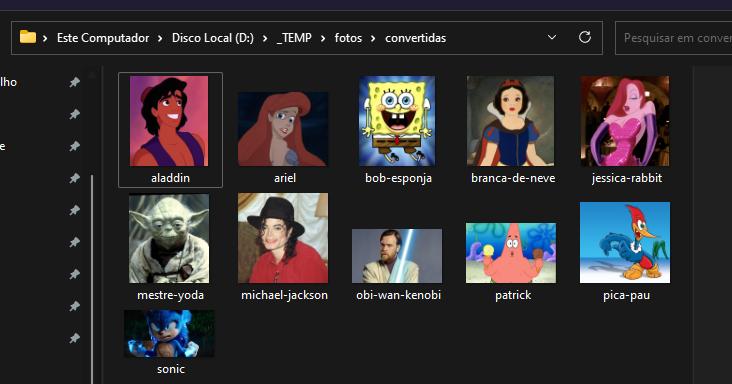The image size is (732, 384).
Task: Click the 'Pesquisar em convertidas' search field
Action: (x=674, y=38)
